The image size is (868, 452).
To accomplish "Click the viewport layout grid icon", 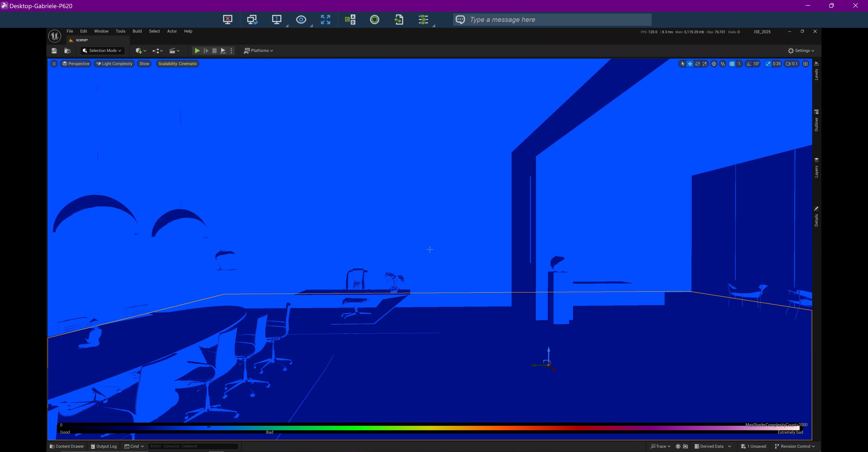I will 806,64.
